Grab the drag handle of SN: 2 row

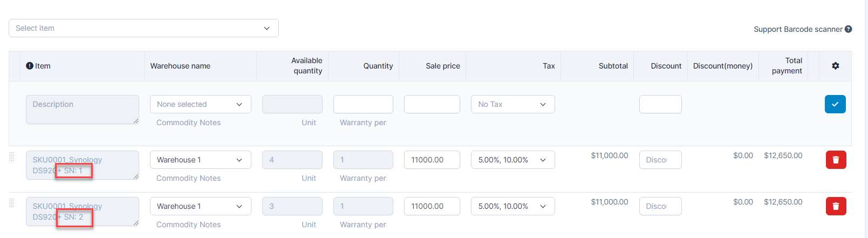(x=12, y=203)
